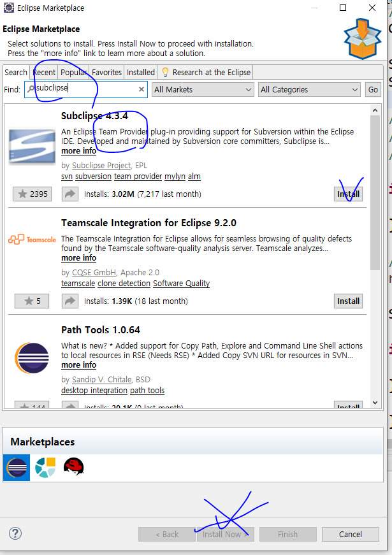Viewport: 392px width, 555px height.
Task: Switch to the Popular tab
Action: [x=73, y=72]
